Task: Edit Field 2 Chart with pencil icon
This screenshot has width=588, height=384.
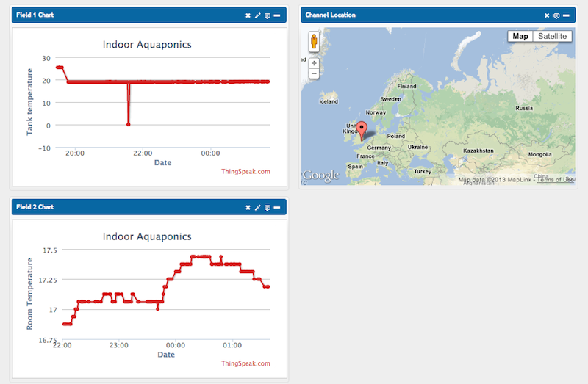Action: pyautogui.click(x=257, y=208)
